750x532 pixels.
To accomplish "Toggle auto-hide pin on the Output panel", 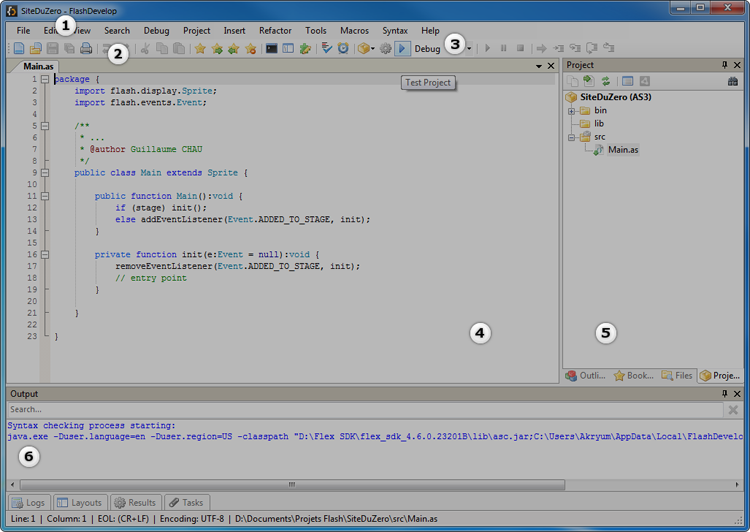I will click(725, 394).
